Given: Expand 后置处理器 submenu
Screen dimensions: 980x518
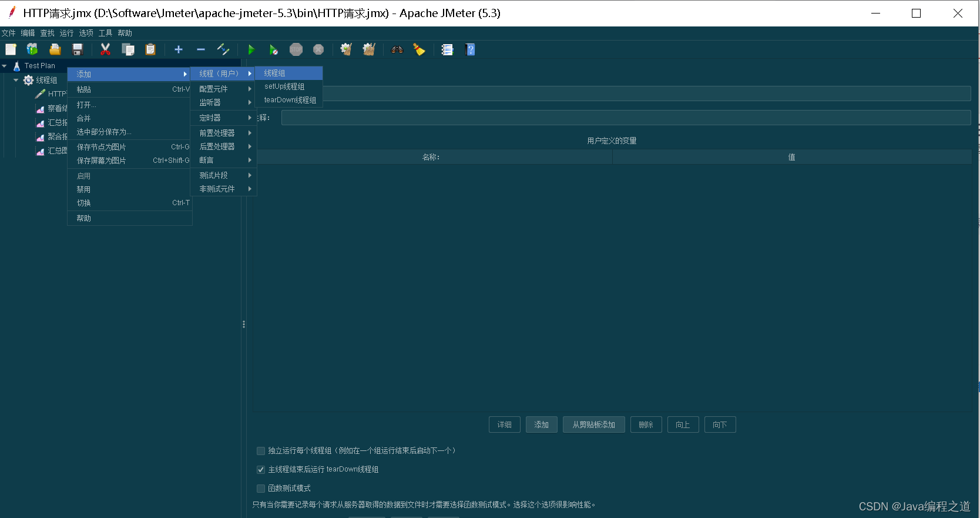Looking at the screenshot, I should pyautogui.click(x=224, y=146).
